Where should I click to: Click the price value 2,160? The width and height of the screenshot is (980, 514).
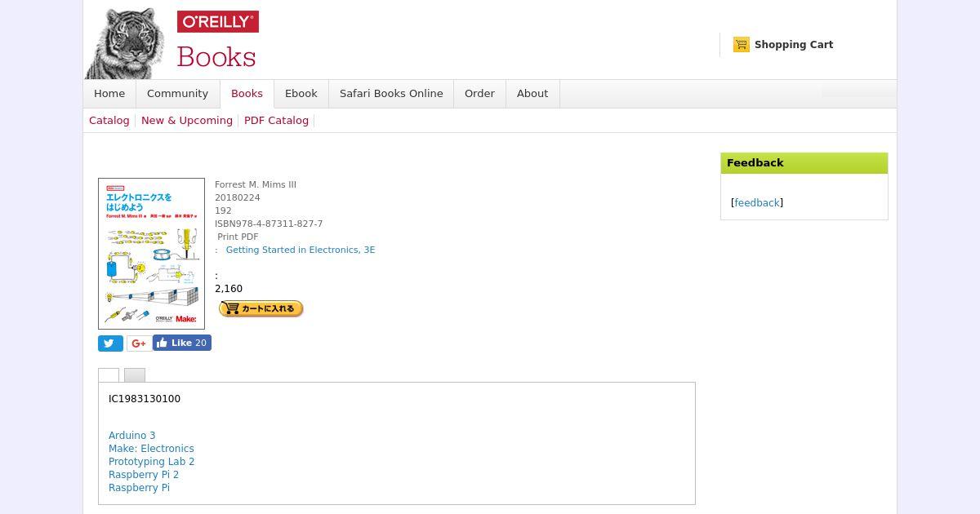click(229, 289)
